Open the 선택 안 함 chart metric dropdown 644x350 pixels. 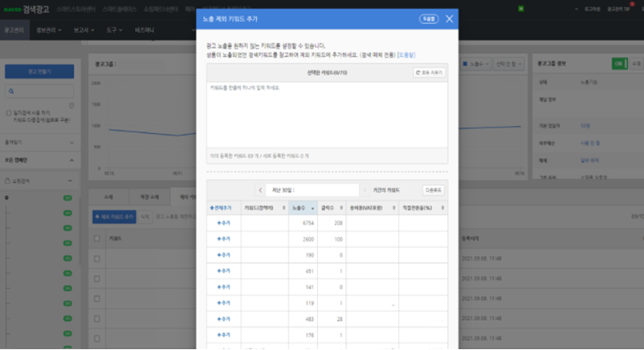point(508,63)
